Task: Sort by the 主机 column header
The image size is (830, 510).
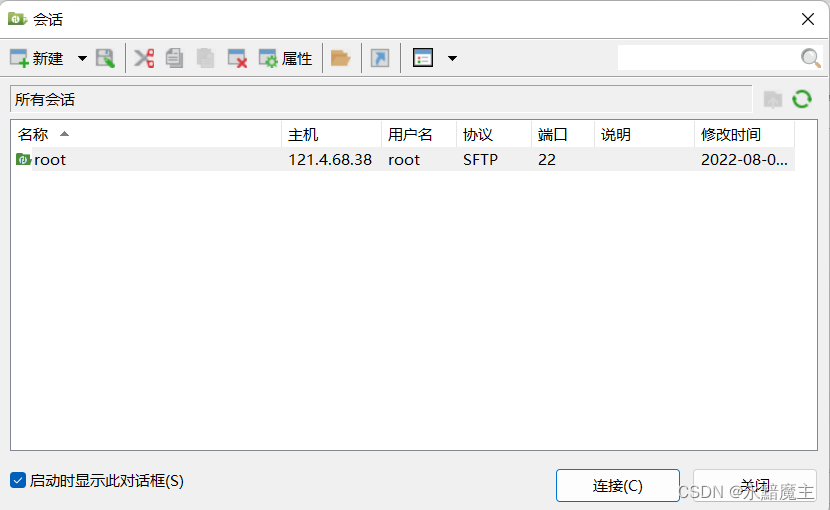Action: [331, 135]
